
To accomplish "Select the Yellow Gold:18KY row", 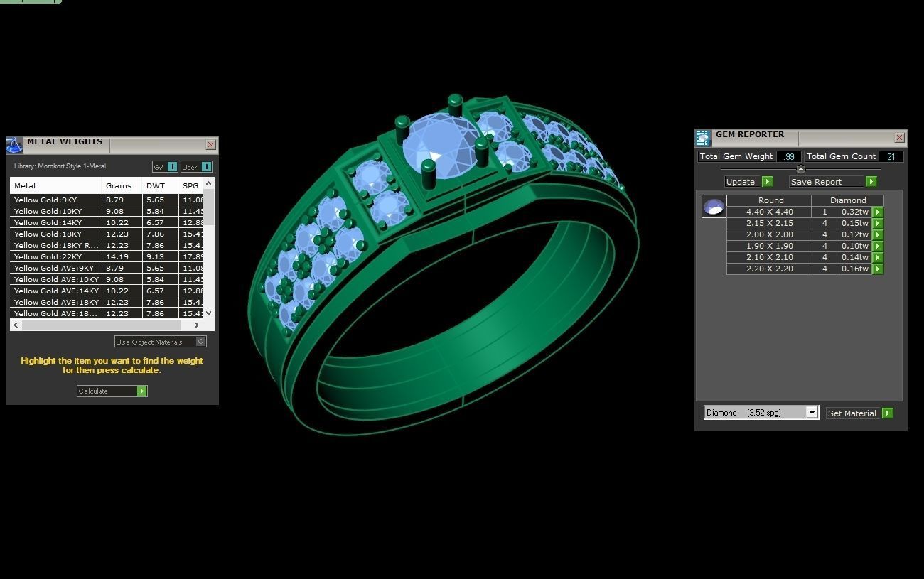I will 107,234.
